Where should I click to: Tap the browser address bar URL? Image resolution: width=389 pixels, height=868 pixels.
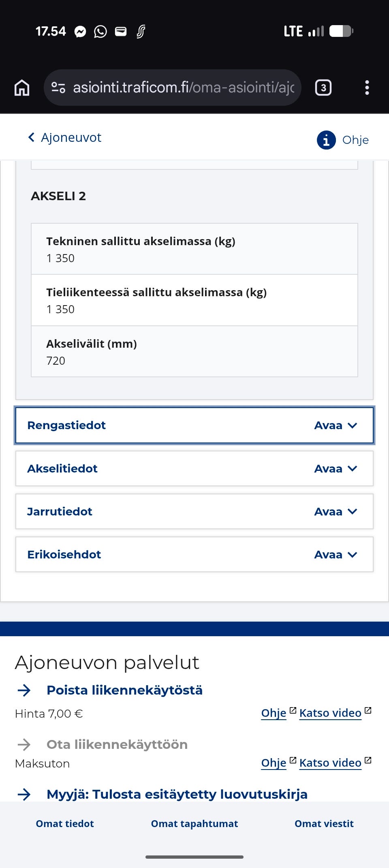(x=183, y=88)
